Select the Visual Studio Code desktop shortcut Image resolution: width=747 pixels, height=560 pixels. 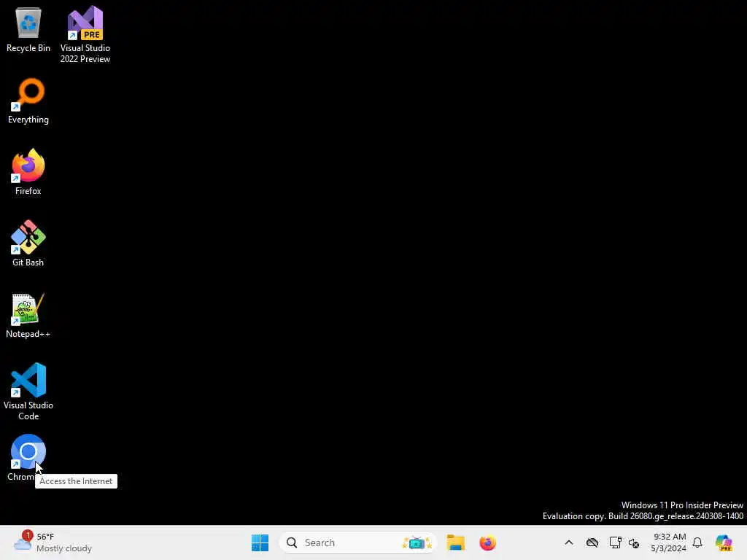[28, 392]
